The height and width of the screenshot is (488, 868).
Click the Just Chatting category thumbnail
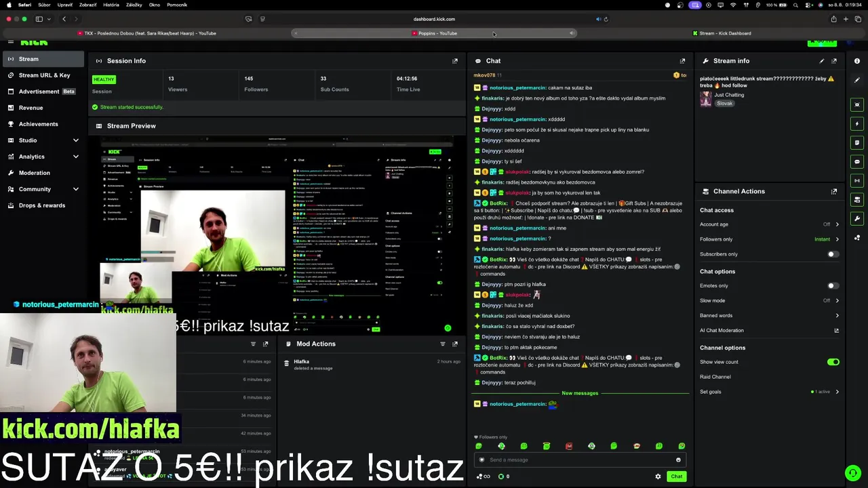click(x=706, y=99)
